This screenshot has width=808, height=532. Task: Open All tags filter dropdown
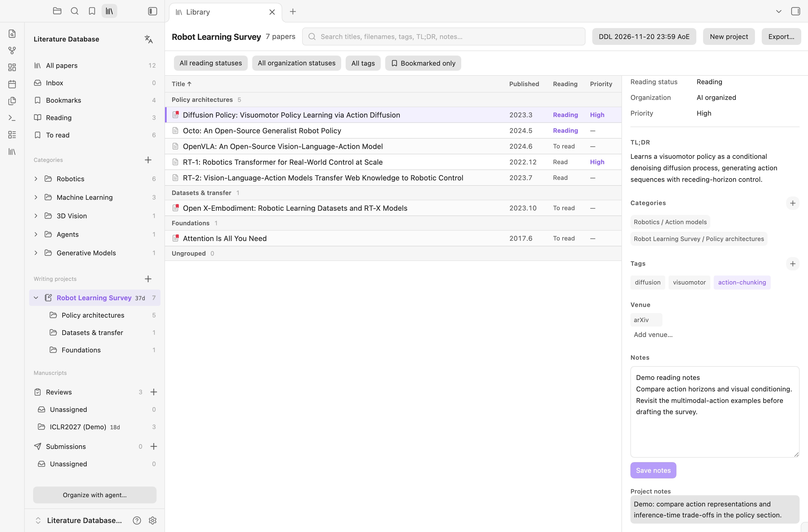(x=363, y=63)
